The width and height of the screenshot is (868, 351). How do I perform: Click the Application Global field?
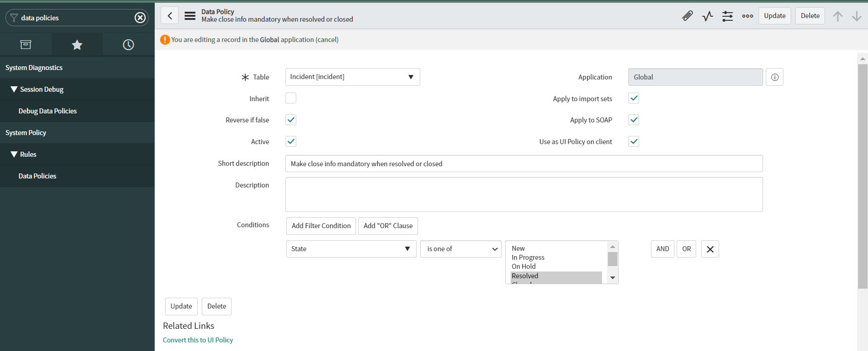[695, 77]
